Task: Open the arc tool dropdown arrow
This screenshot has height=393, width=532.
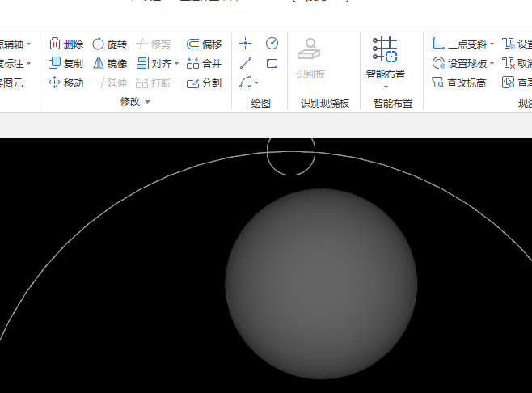Action: pyautogui.click(x=256, y=82)
